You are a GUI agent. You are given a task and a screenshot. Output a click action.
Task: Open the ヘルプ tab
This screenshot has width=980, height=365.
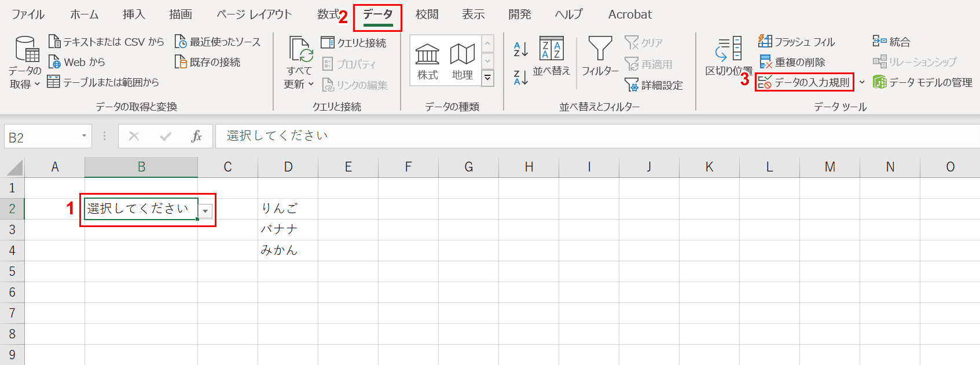point(568,14)
